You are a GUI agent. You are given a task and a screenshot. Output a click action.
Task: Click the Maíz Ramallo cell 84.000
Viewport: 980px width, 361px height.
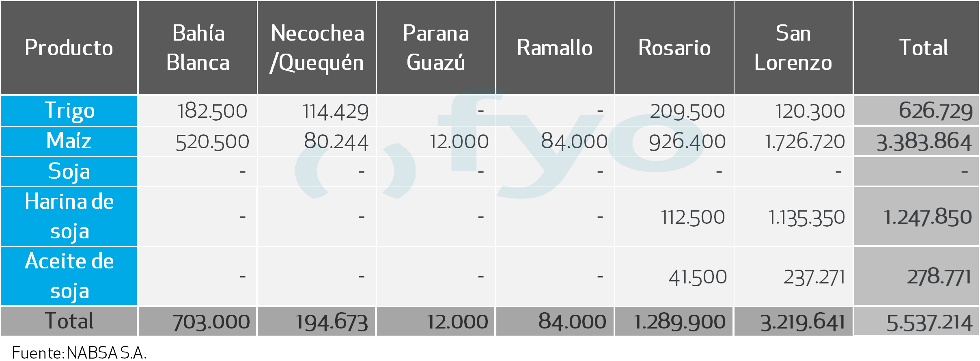[x=574, y=142]
